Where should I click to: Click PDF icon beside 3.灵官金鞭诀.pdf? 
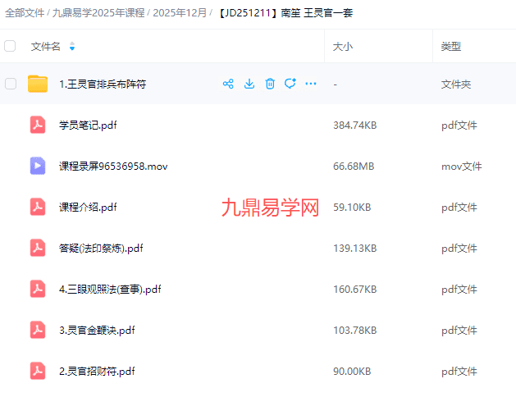[x=38, y=330]
